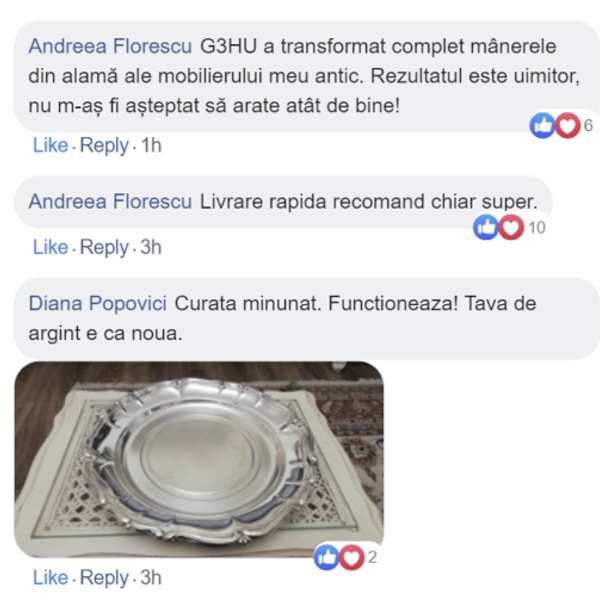Like the Livrare rapida comment
This screenshot has height=600, width=600.
(x=51, y=247)
